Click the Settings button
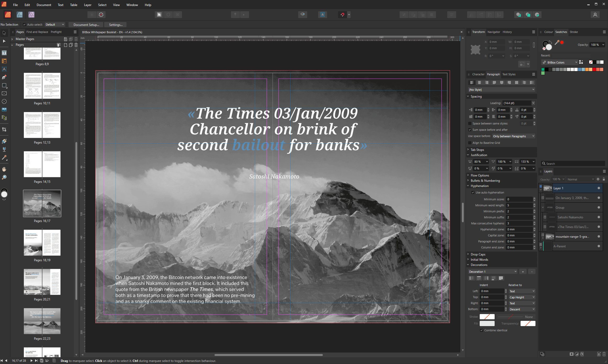 click(115, 25)
